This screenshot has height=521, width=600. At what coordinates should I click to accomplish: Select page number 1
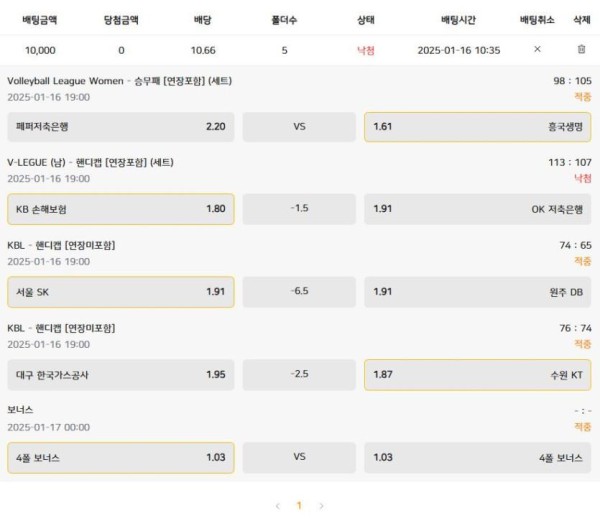pyautogui.click(x=299, y=506)
